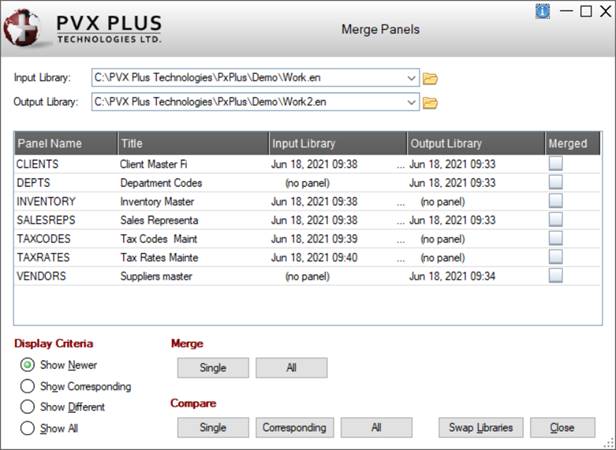This screenshot has width=616, height=450.
Task: Sort by the Panel Name column header
Action: tap(66, 144)
